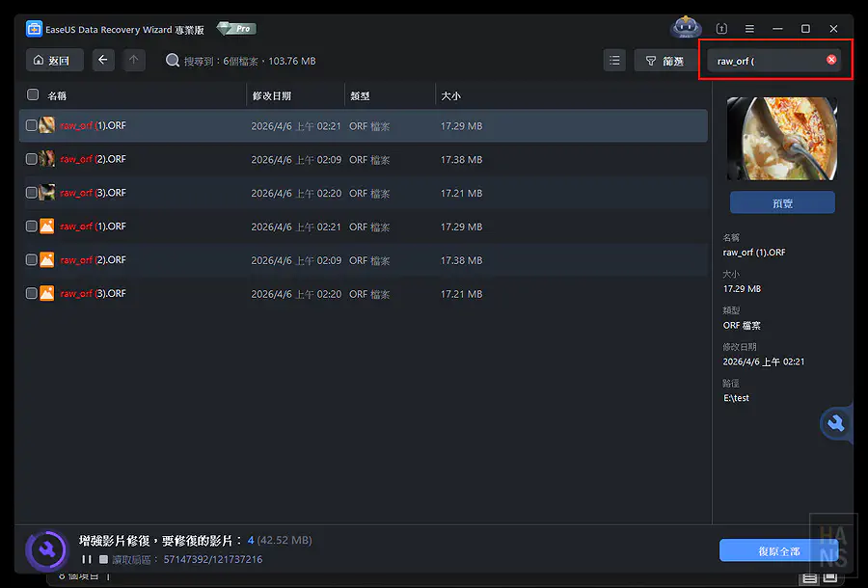The image size is (868, 588).
Task: Stop the scan with the stop icon
Action: 103,559
